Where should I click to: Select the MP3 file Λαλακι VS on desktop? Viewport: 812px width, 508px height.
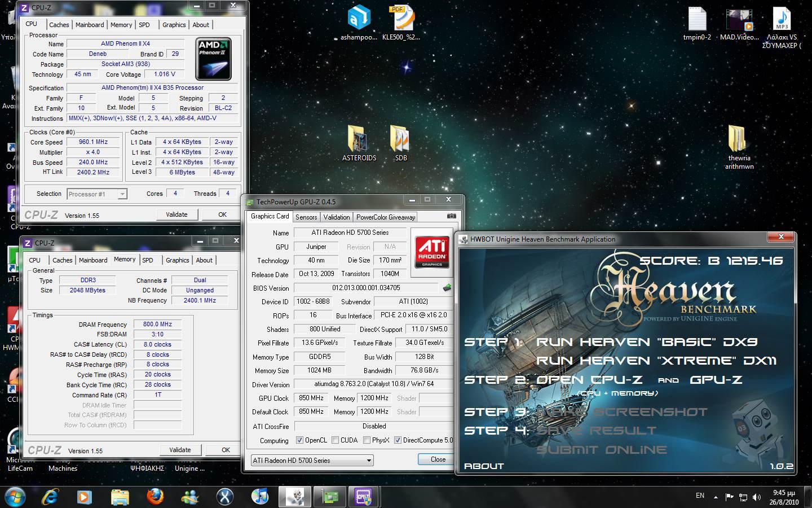click(782, 27)
